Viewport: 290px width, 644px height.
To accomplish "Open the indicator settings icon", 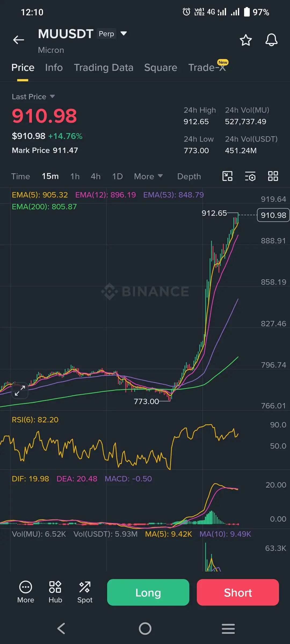I will point(250,176).
